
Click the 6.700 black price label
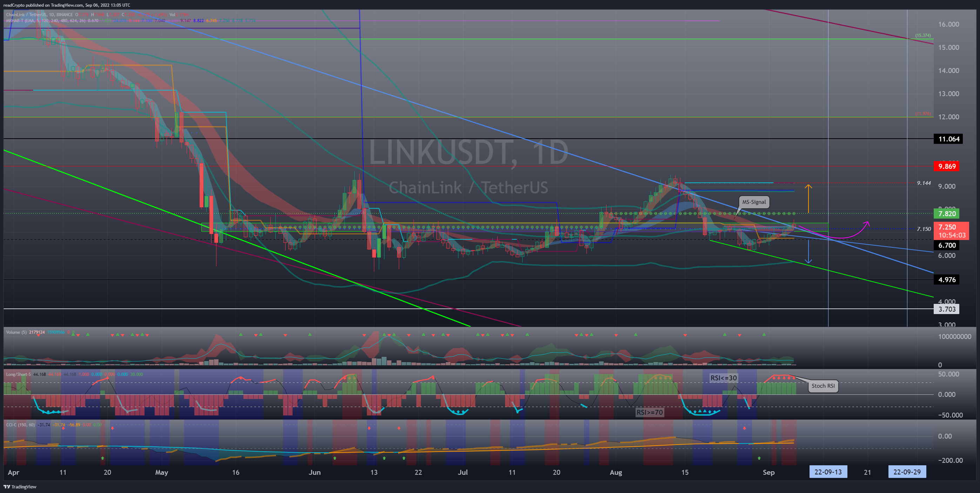947,245
